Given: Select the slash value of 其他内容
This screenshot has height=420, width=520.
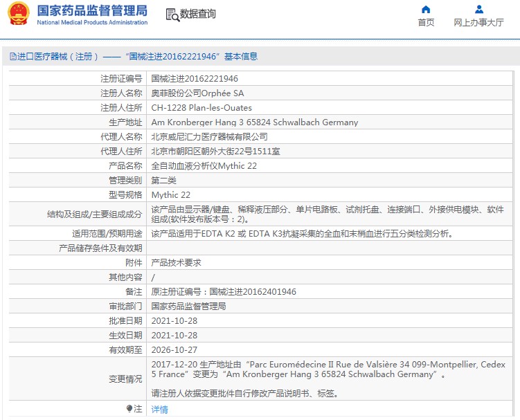Looking at the screenshot, I should (153, 277).
